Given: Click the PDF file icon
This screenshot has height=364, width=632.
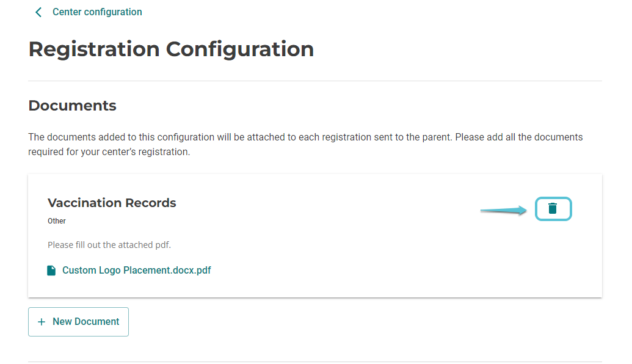Looking at the screenshot, I should coord(52,271).
